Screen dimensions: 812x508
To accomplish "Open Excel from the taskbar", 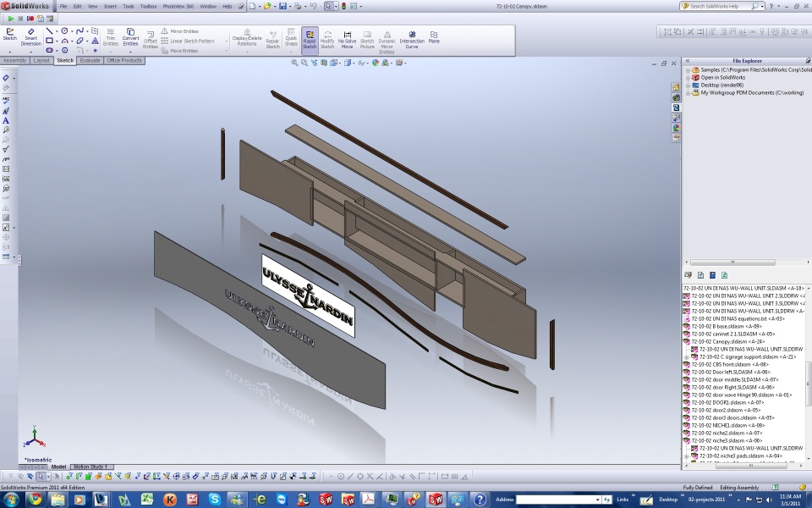I will click(x=146, y=500).
